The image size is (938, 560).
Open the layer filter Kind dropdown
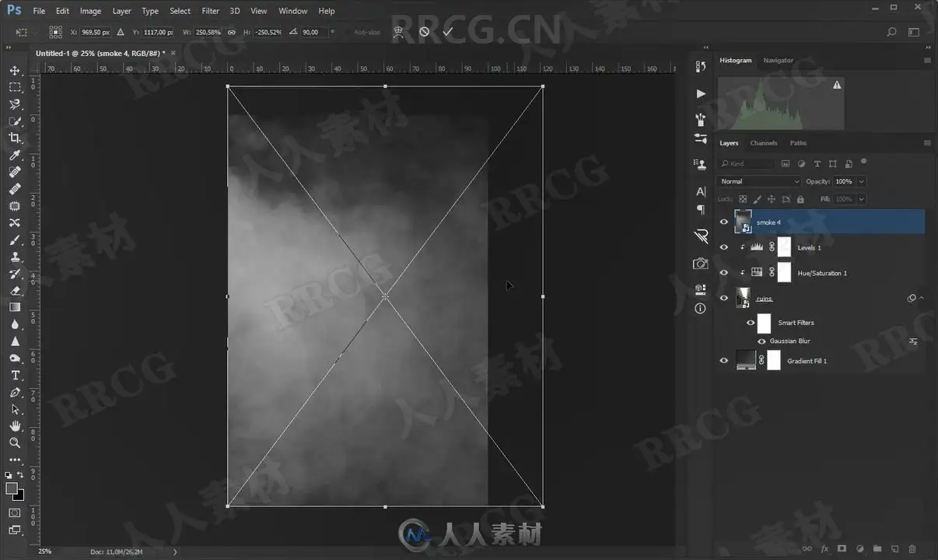tap(746, 163)
